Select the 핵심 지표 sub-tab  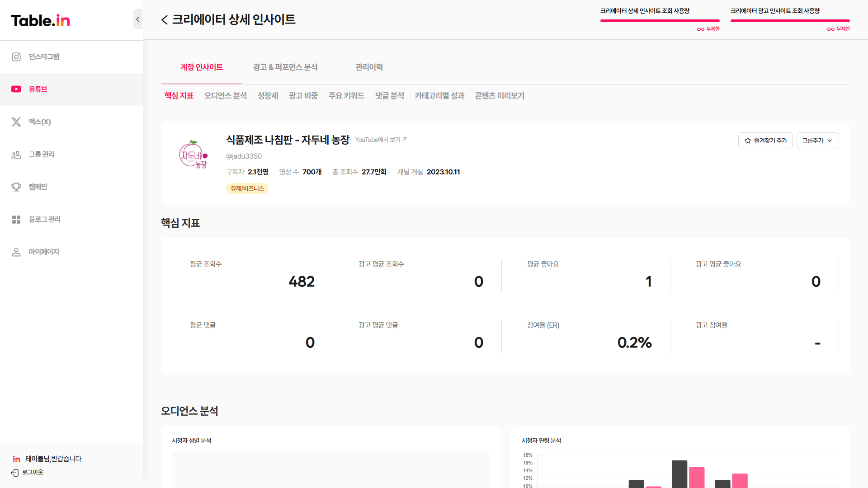(179, 96)
